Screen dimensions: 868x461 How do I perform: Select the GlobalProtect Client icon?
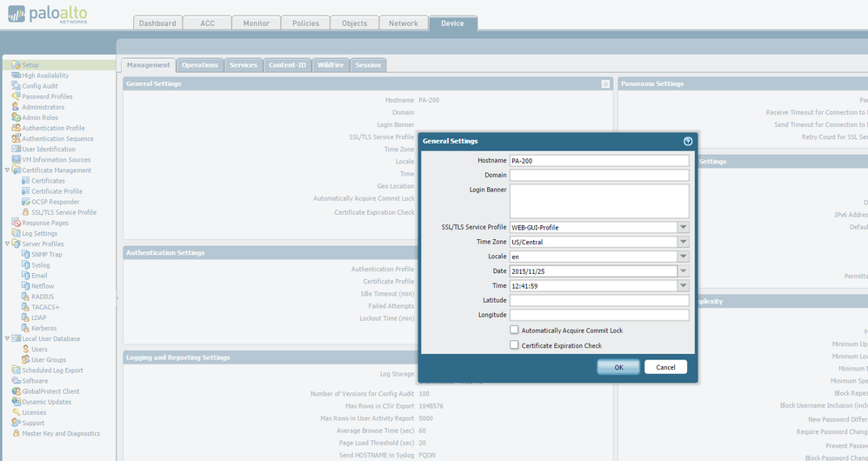click(16, 391)
